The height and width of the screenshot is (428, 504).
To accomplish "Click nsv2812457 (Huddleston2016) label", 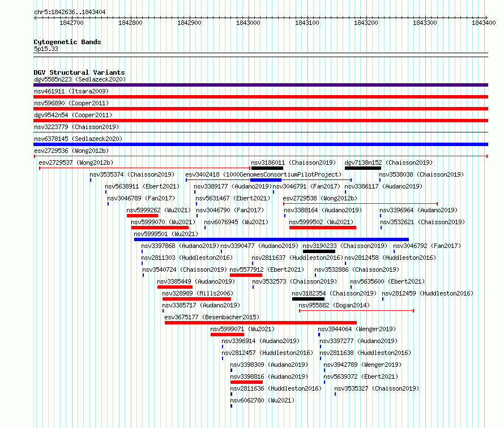I will coord(267,353).
